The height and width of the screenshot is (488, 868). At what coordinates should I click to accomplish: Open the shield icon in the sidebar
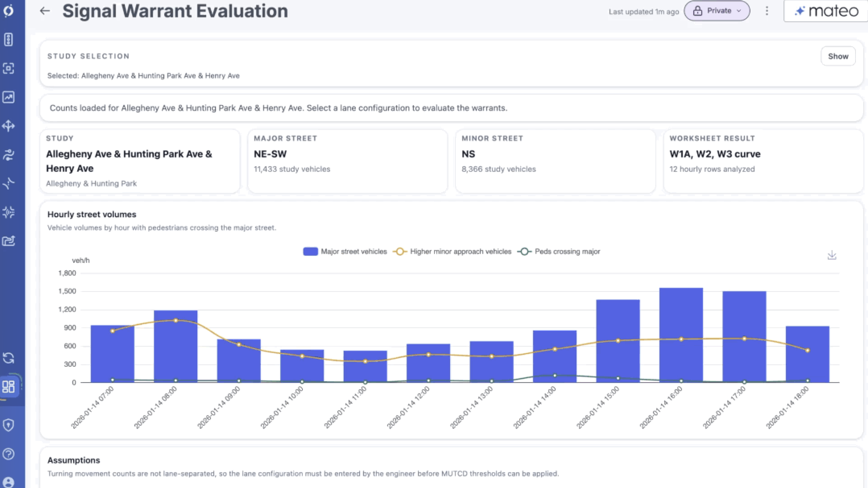tap(8, 425)
